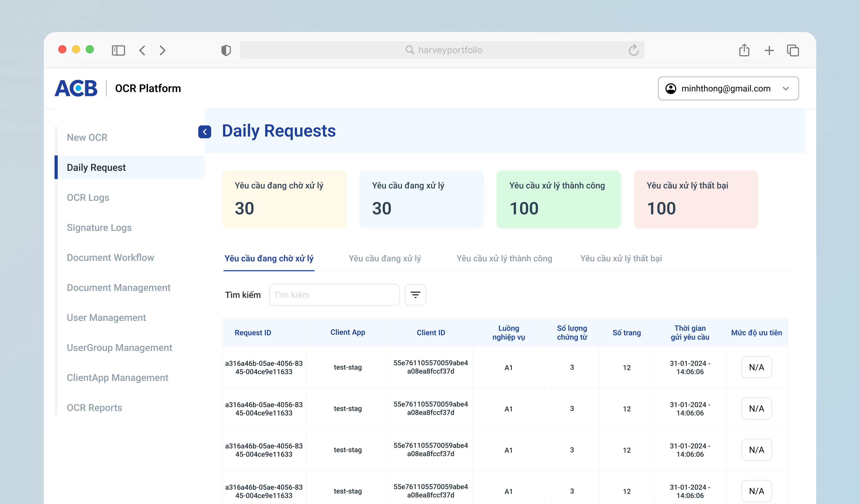The image size is (860, 504).
Task: Open N/A priority dropdown in second row
Action: [756, 408]
